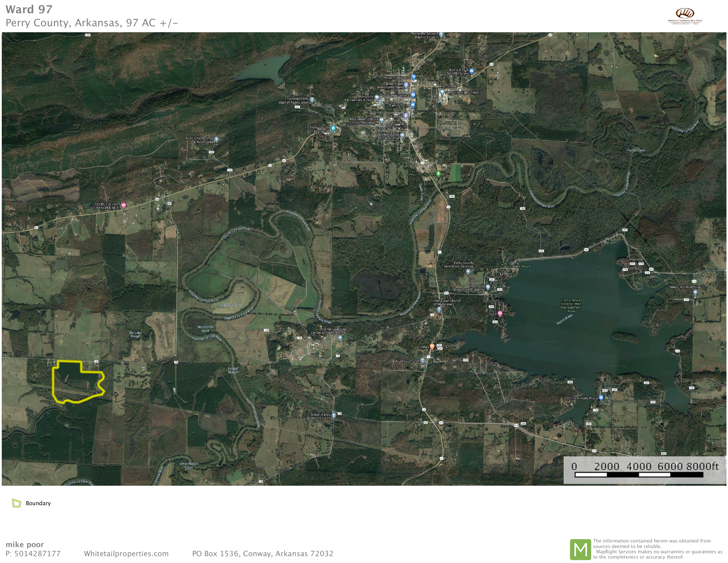Viewport: 728px width, 563px height.
Task: Click the Mikes Hot Rod Shop marker
Action: tap(695, 292)
